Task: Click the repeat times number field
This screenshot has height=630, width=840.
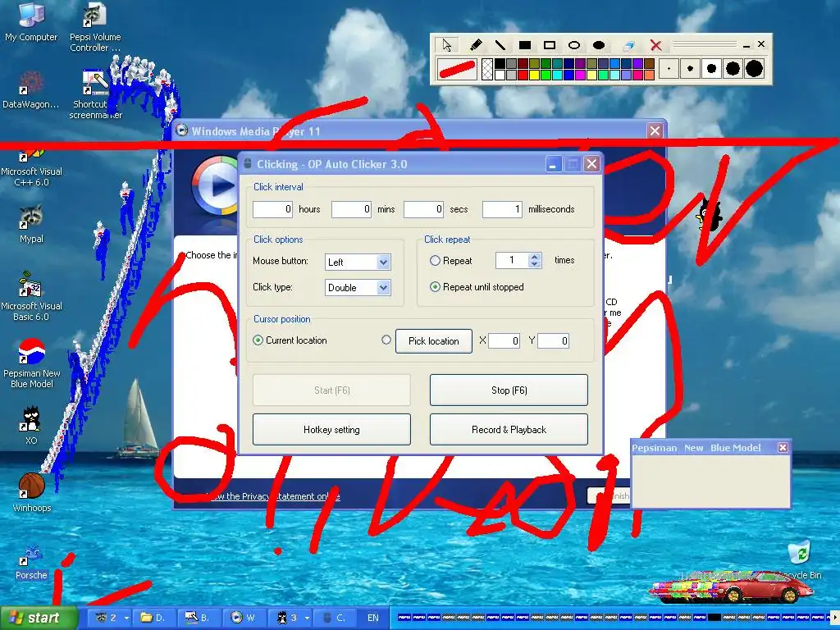Action: (512, 260)
